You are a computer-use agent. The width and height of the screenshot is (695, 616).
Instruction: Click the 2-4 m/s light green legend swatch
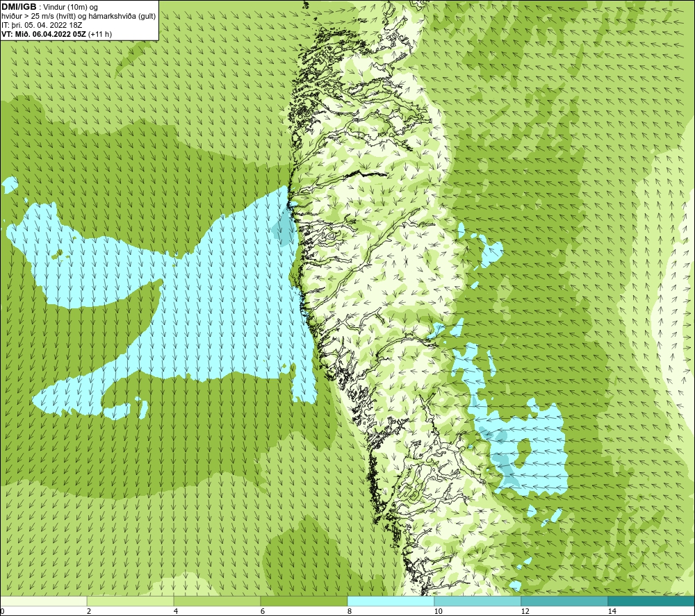pyautogui.click(x=131, y=601)
